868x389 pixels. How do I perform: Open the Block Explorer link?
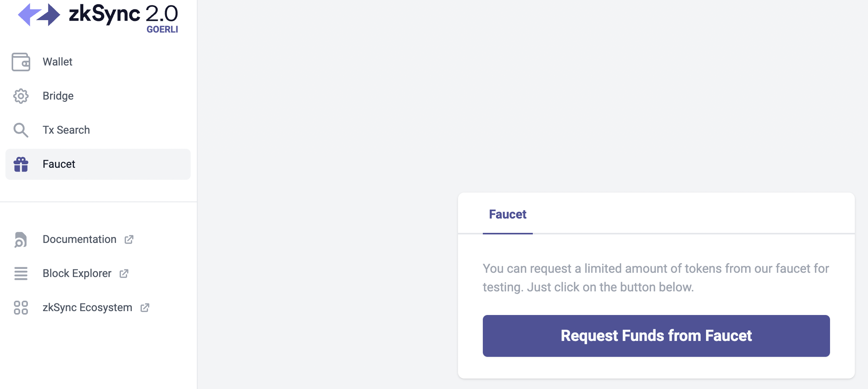pyautogui.click(x=77, y=274)
